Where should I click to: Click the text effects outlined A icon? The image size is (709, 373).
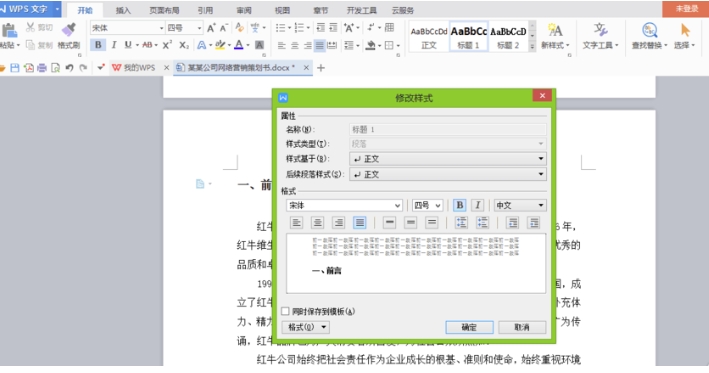[x=202, y=45]
